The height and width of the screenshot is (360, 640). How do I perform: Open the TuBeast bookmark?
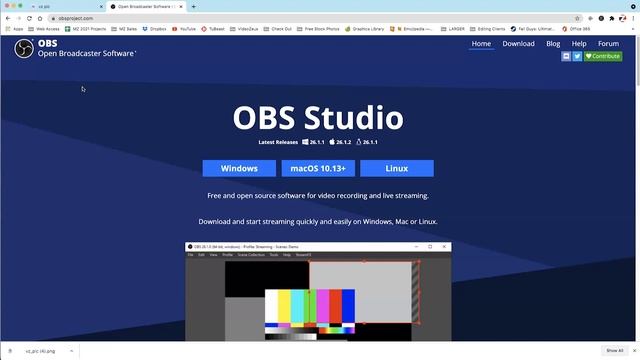(213, 29)
